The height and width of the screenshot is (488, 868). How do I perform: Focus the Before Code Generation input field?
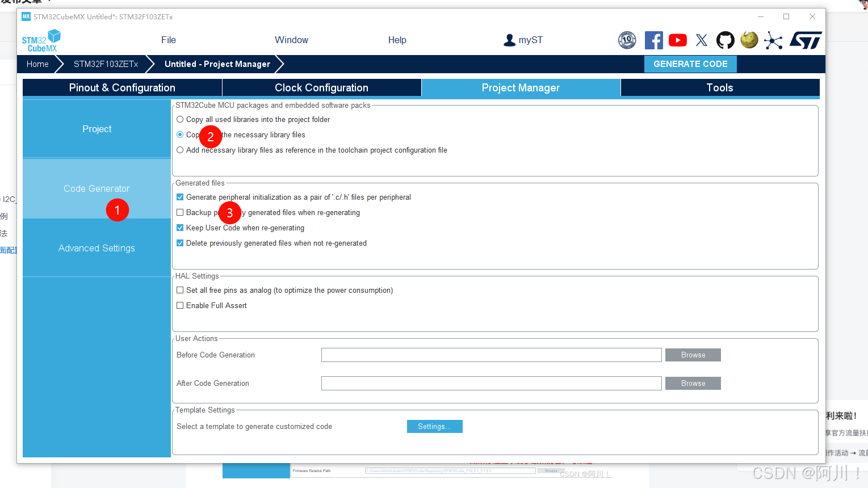(492, 355)
